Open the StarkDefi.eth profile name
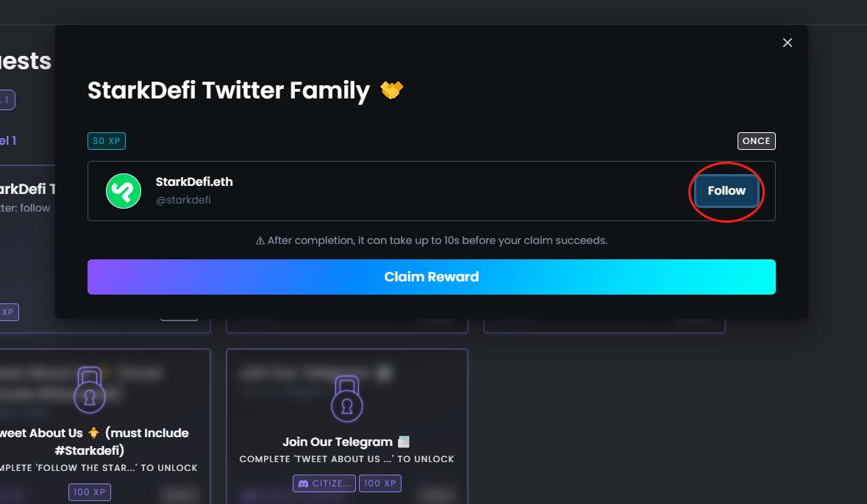This screenshot has height=504, width=867. (194, 182)
